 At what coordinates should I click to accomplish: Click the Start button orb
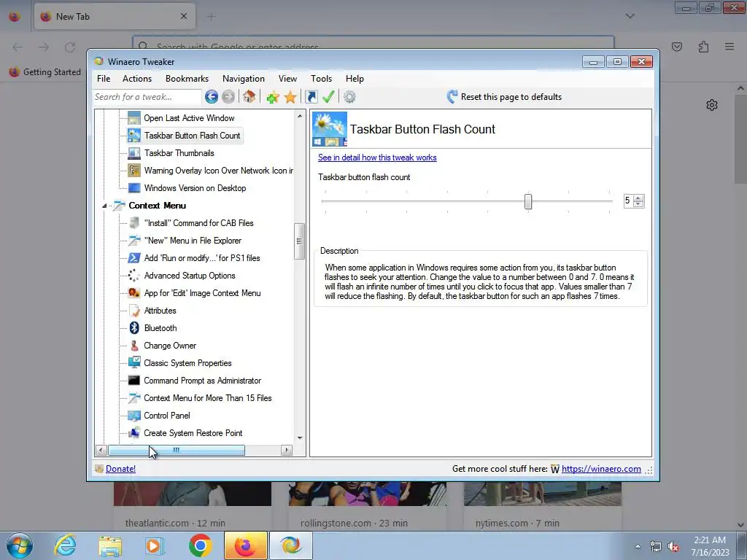pos(19,545)
